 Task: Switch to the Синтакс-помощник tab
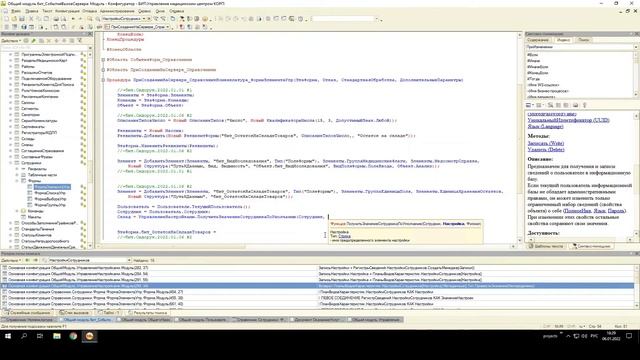591,246
